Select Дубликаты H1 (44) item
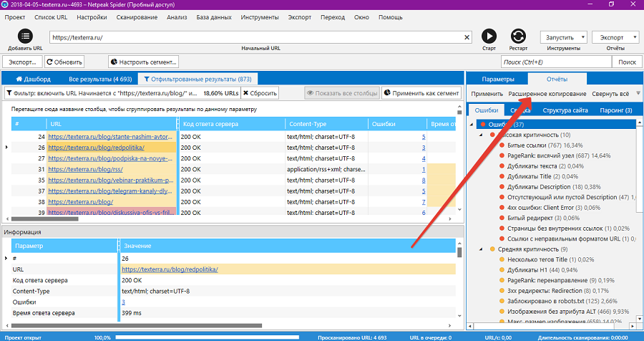This screenshot has height=341, width=644. pos(542,270)
